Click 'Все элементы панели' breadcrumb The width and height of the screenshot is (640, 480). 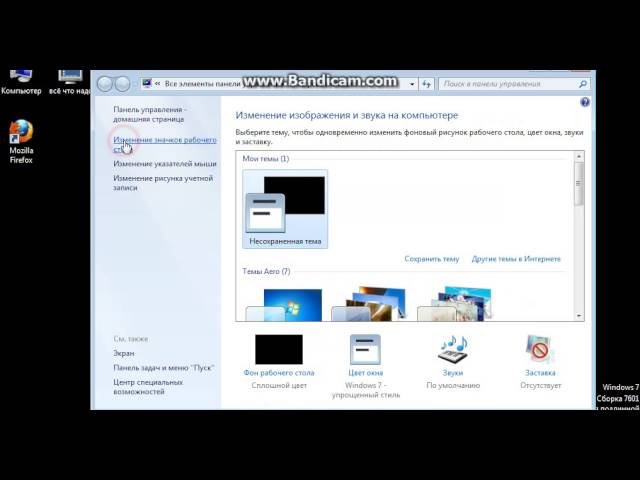point(202,84)
